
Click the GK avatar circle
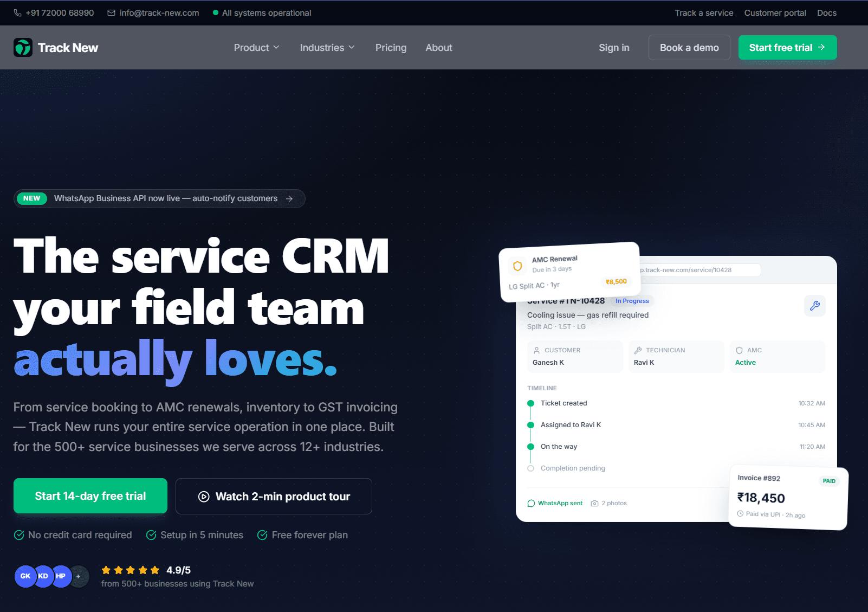tap(25, 576)
